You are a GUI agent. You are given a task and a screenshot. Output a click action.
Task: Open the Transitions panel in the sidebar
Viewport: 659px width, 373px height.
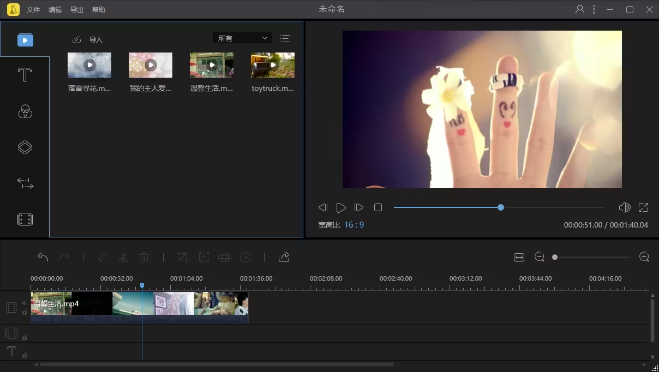pyautogui.click(x=25, y=184)
